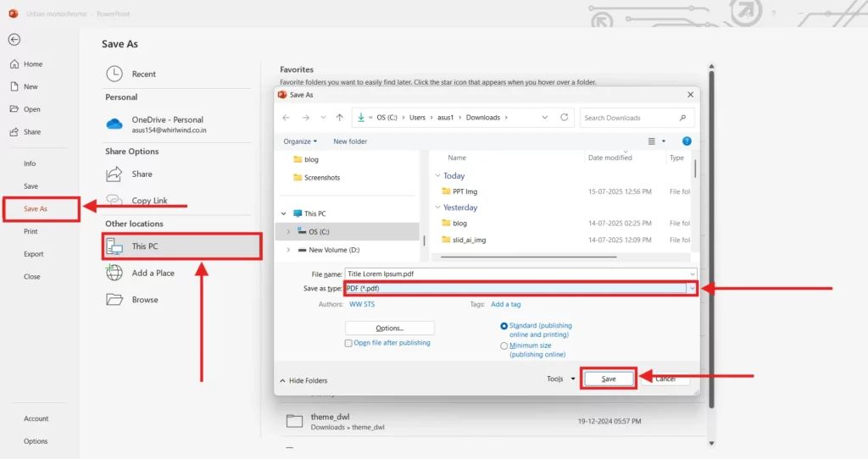Click the Options... button
The image size is (868, 459).
click(389, 328)
